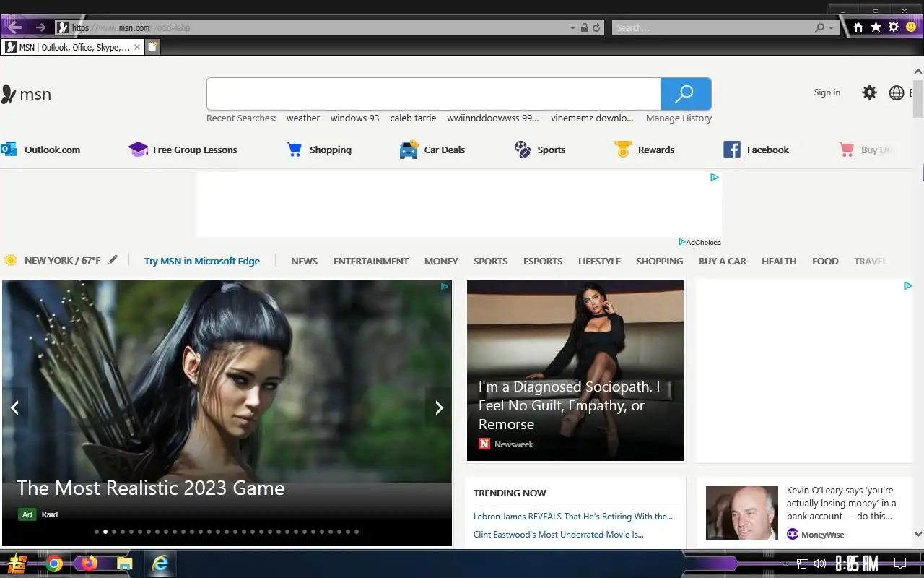Click the browser Home icon
924x578 pixels.
click(x=858, y=27)
